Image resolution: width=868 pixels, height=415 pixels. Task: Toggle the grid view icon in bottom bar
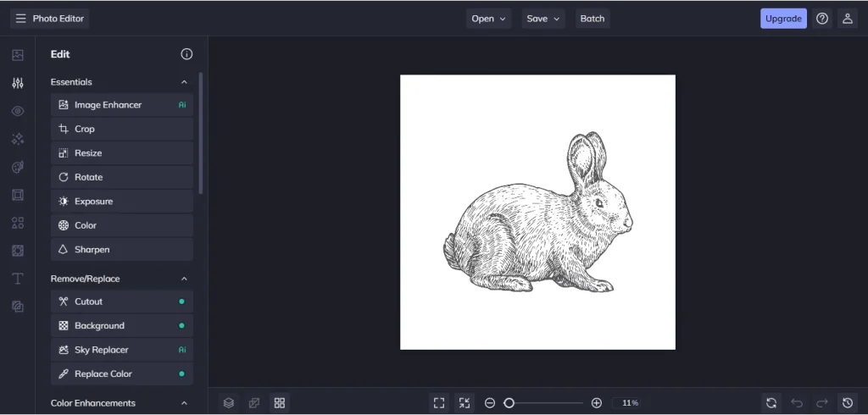tap(280, 403)
